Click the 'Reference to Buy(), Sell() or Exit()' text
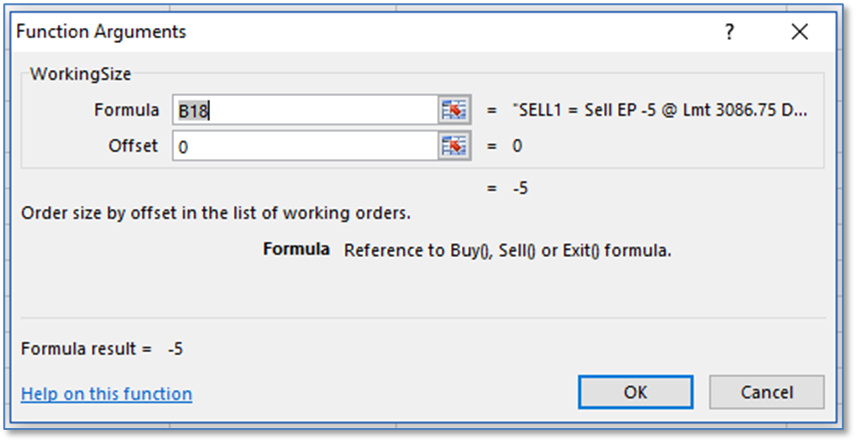The image size is (857, 442). (x=507, y=250)
